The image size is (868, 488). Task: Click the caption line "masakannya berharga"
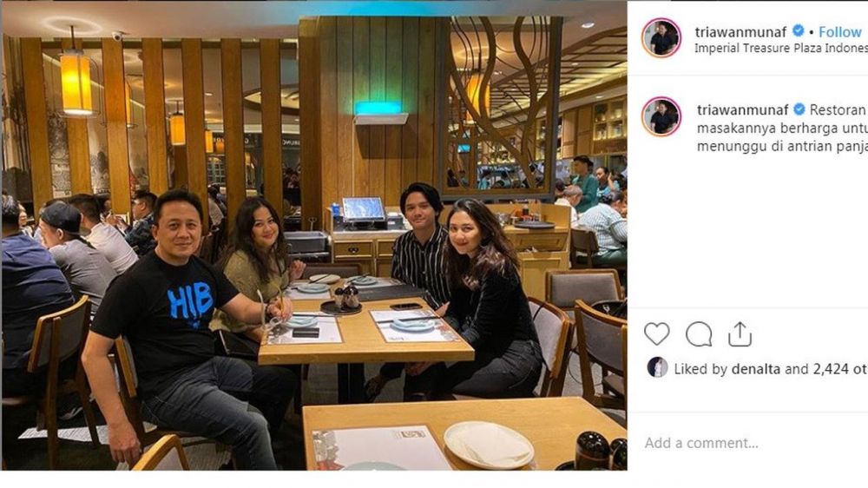click(782, 129)
